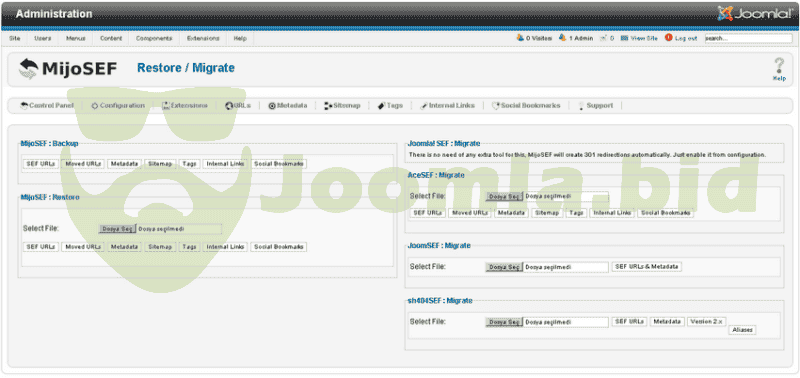Open the Content menu

point(111,38)
